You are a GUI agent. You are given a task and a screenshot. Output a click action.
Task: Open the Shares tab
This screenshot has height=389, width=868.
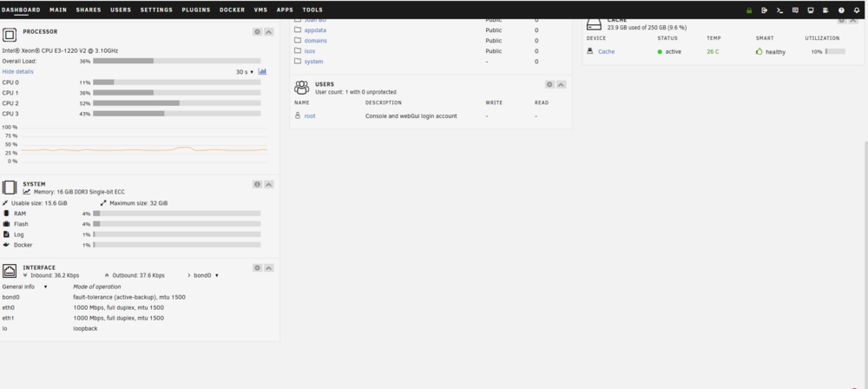[89, 10]
